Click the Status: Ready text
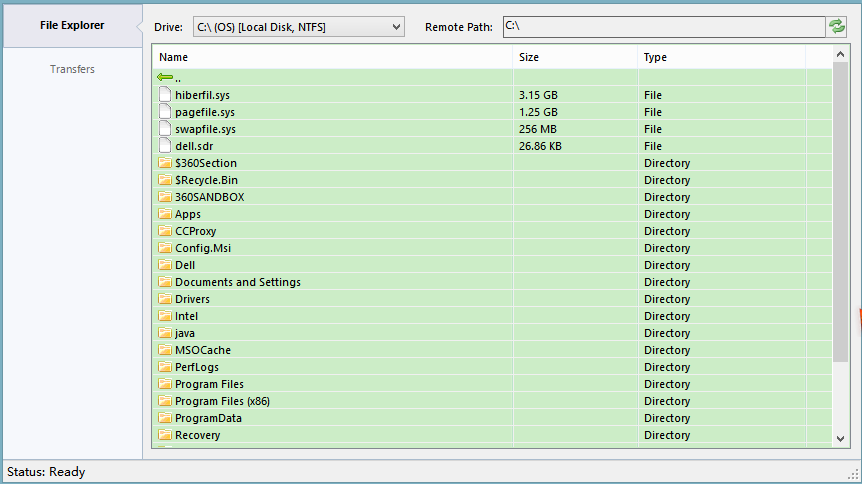This screenshot has width=862, height=484. coord(46,472)
